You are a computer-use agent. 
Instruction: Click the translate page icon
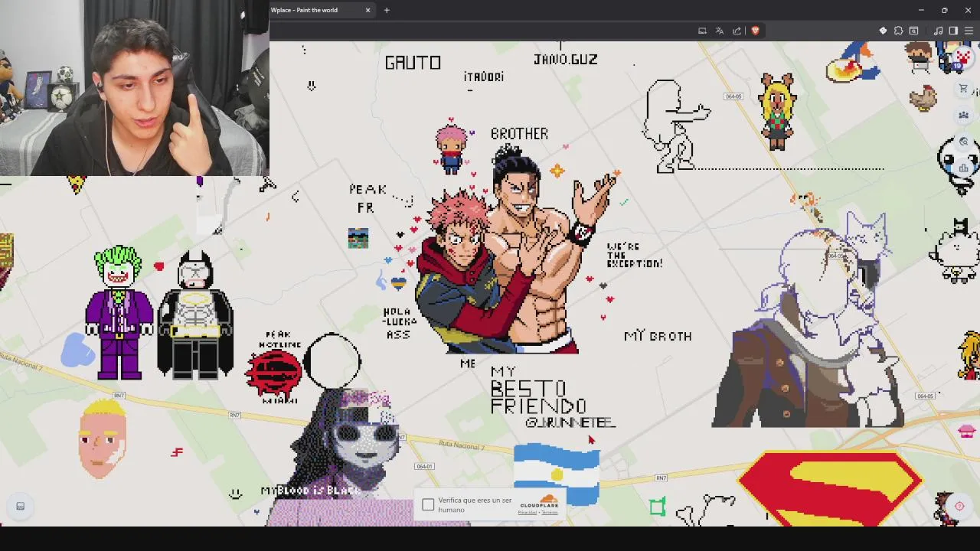pyautogui.click(x=720, y=31)
